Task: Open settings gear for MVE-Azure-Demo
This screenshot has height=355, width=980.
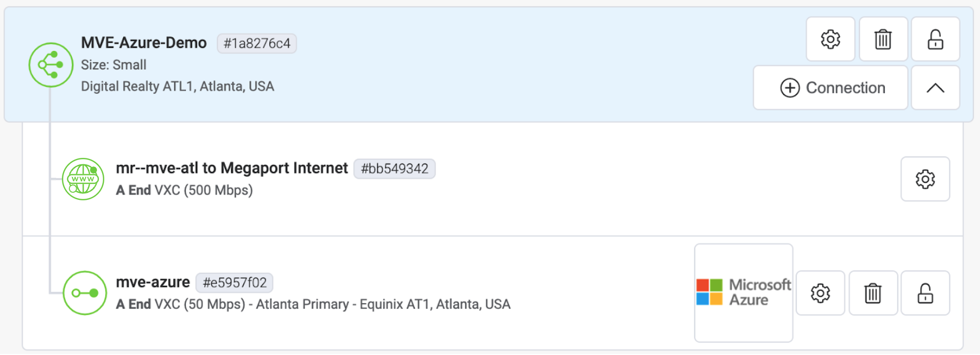Action: point(830,39)
